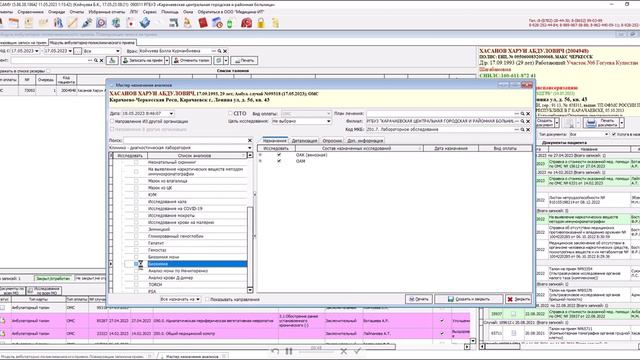Open the Тип документа dropdown
The image size is (640, 360).
coord(606,134)
